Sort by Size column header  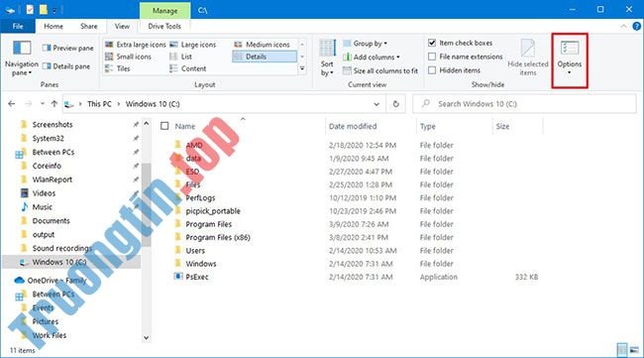tap(502, 126)
